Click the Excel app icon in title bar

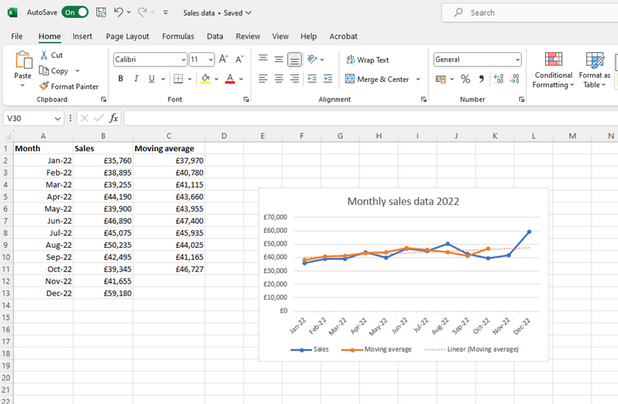coord(12,13)
